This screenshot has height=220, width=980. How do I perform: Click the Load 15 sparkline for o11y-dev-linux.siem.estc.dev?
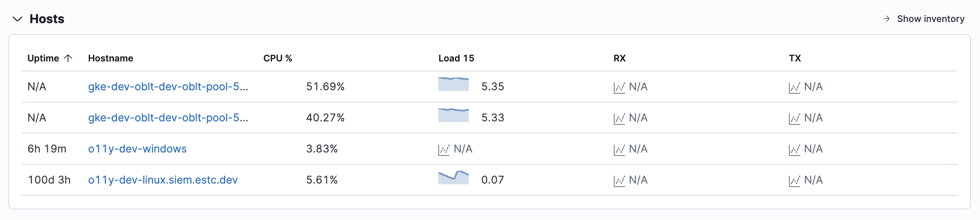click(x=454, y=178)
